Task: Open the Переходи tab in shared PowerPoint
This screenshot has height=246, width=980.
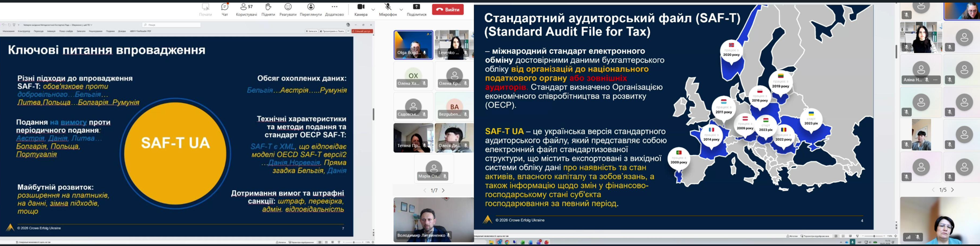Action: (x=38, y=31)
